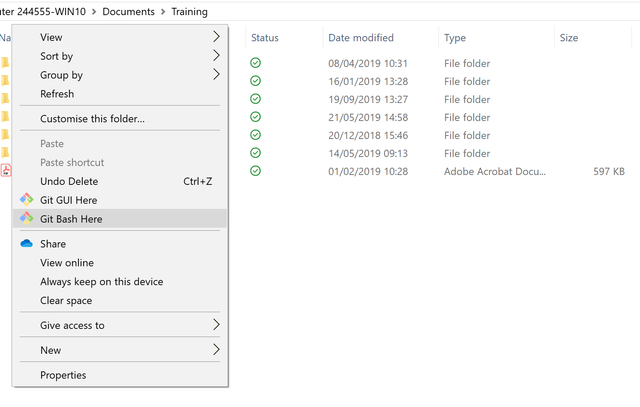Click sync status icon for 19/09/2019 13:27 row
This screenshot has width=640, height=407.
256,99
